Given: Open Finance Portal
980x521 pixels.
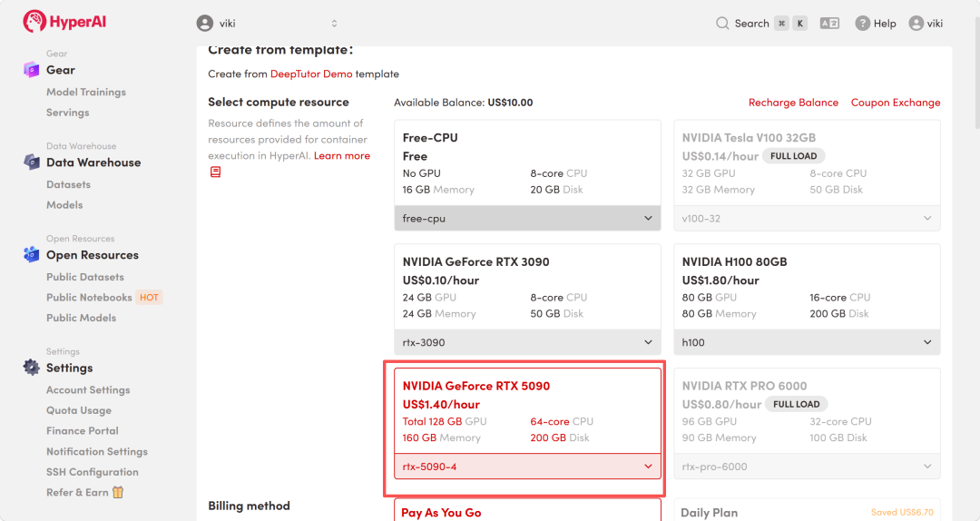Looking at the screenshot, I should 83,431.
